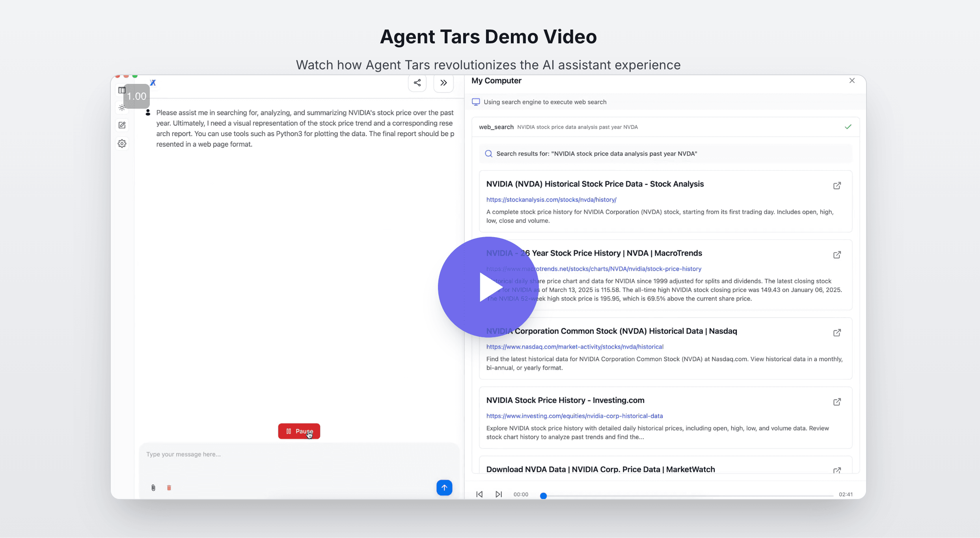Click the 00:00 current time label
The width and height of the screenshot is (980, 538).
(521, 494)
